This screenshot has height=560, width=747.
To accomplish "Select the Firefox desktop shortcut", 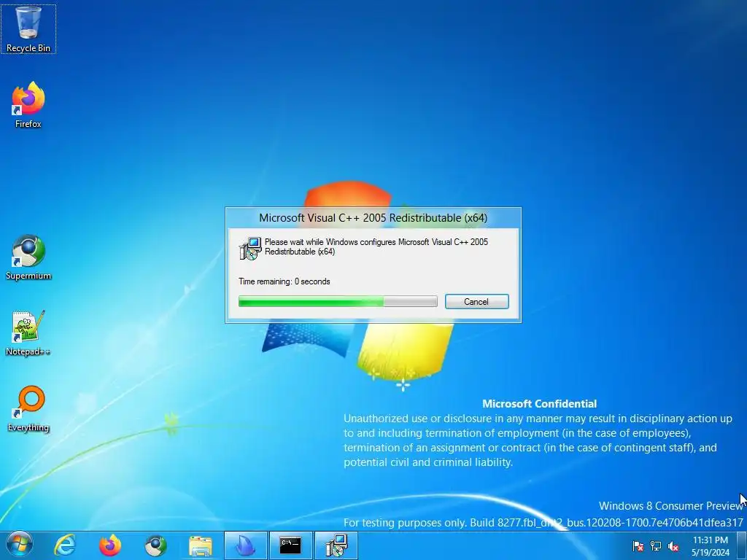I will point(28,105).
